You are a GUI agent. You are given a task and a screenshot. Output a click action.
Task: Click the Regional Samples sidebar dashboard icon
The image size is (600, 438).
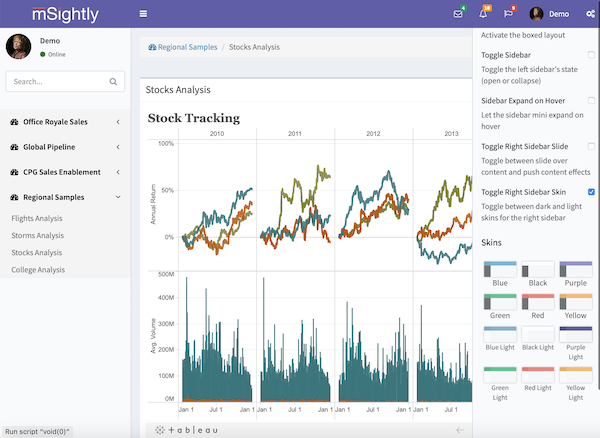pos(14,197)
